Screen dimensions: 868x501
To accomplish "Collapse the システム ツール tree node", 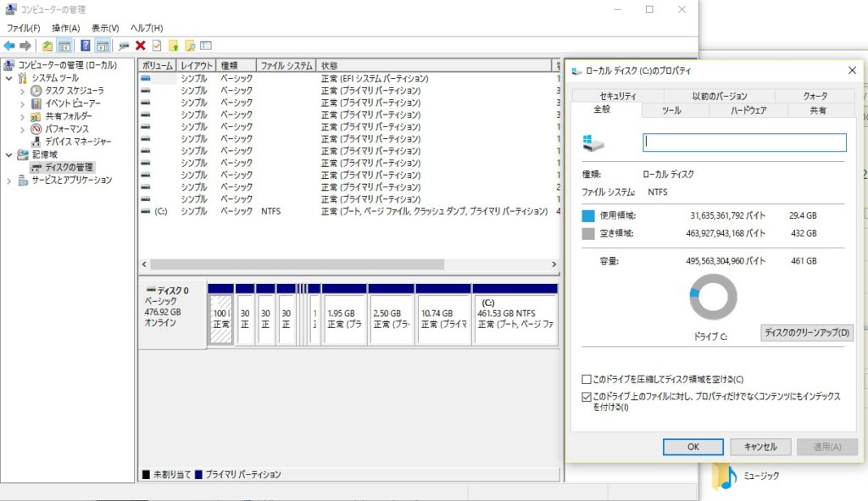I will pyautogui.click(x=8, y=78).
